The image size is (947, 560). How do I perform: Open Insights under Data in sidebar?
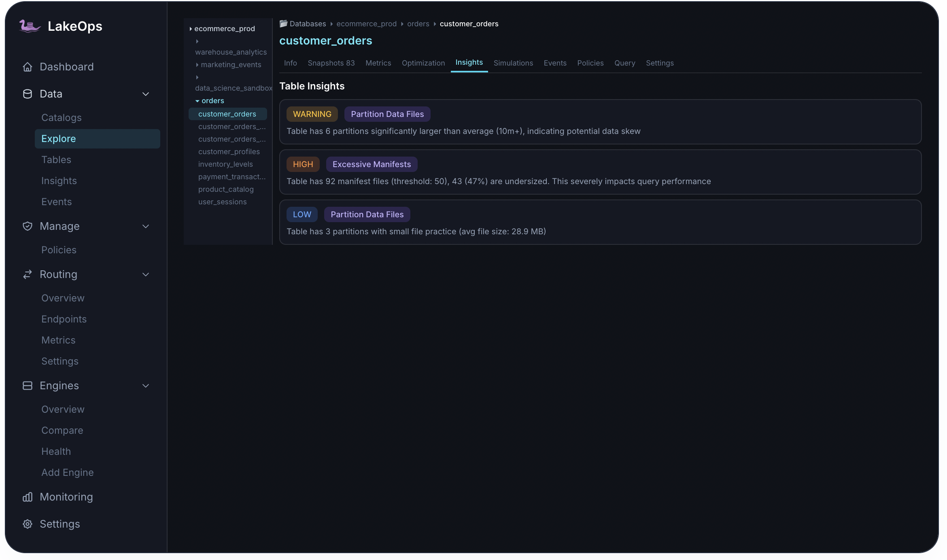coord(59,181)
